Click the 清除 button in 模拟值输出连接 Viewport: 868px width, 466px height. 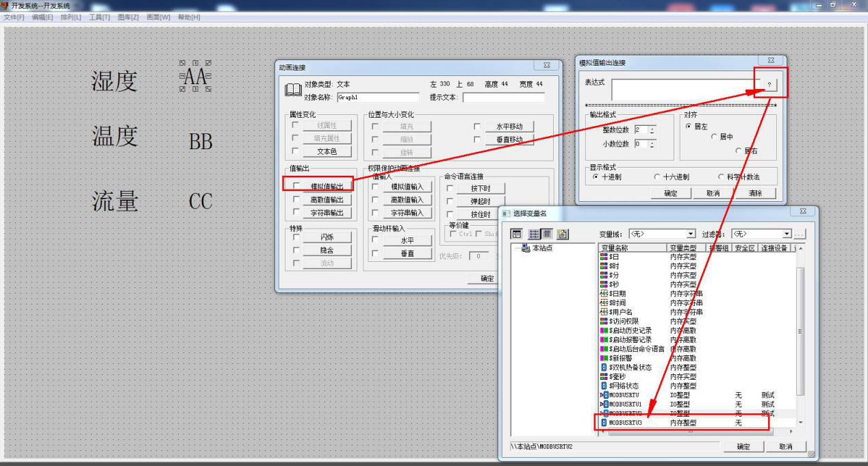[x=755, y=194]
